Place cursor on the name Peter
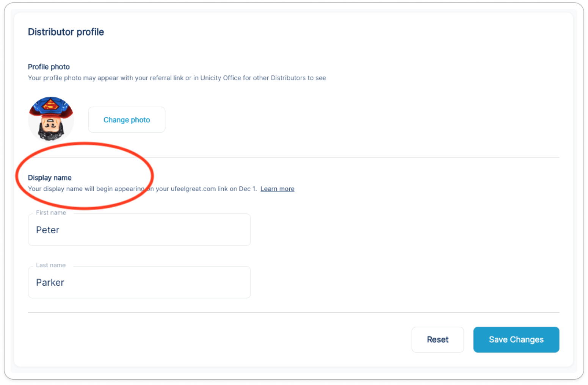Screen dimensions: 588x385 (48, 230)
